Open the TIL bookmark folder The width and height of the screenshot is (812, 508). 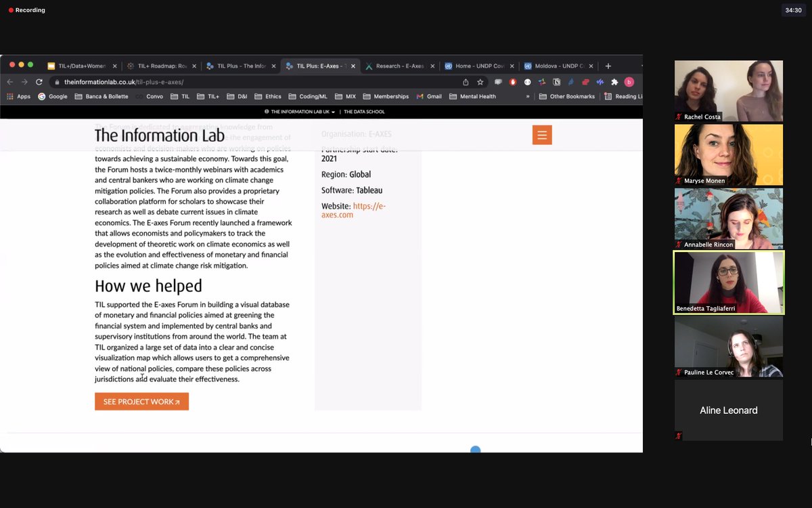(x=180, y=96)
